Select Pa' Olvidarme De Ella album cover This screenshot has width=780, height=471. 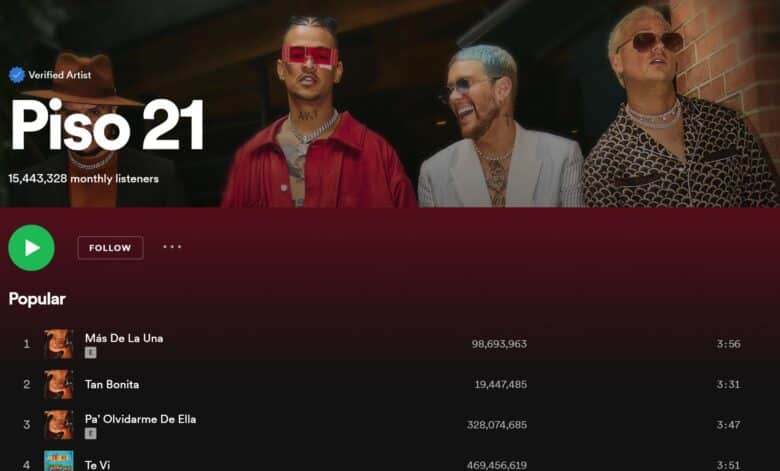click(x=59, y=425)
